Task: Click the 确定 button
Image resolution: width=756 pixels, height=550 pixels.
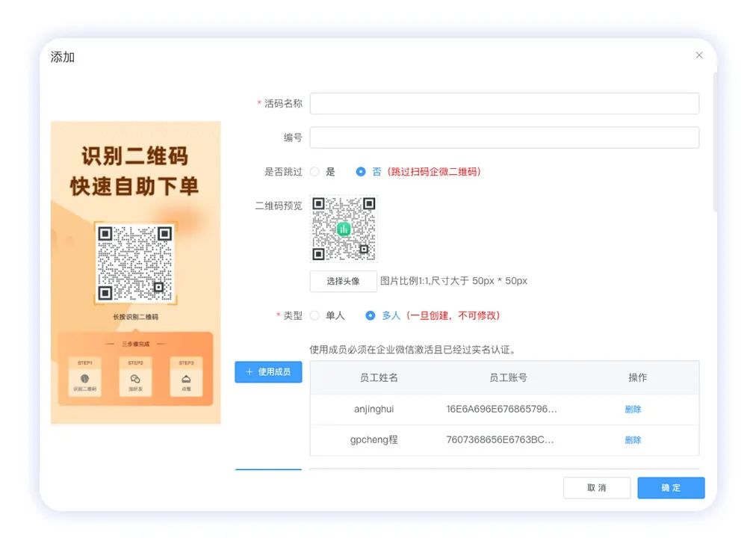Action: (x=671, y=488)
